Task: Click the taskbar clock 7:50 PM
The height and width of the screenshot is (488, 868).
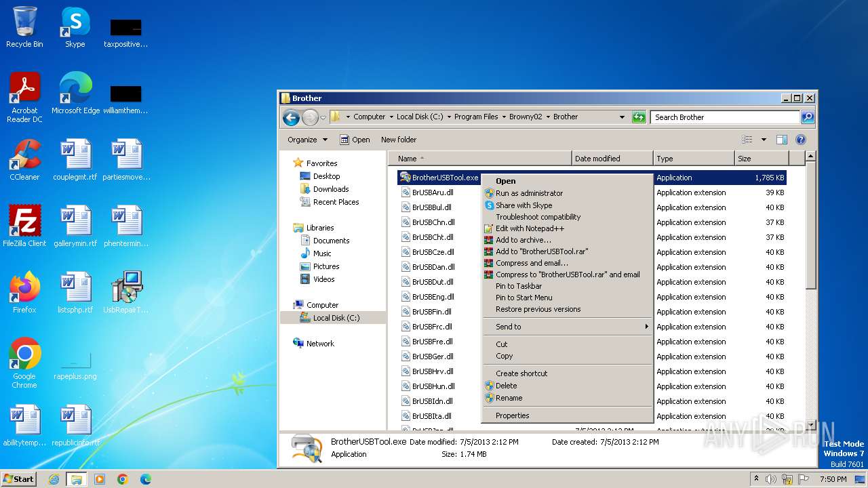Action: [833, 479]
